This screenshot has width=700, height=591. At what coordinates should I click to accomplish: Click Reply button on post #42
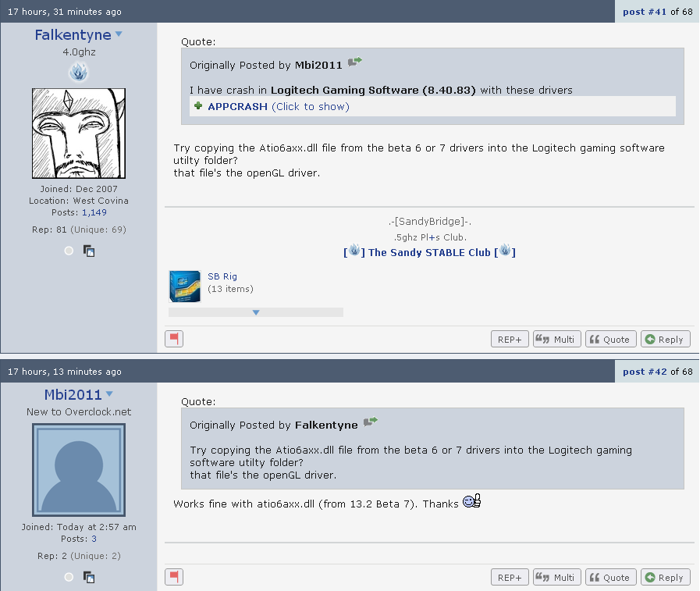(665, 577)
